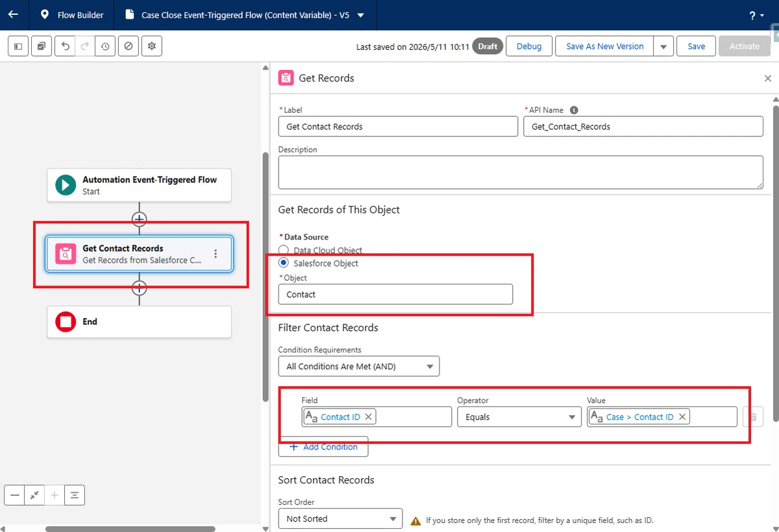Click the canvas vertical scrollbar
The image size is (779, 532).
[x=265, y=277]
